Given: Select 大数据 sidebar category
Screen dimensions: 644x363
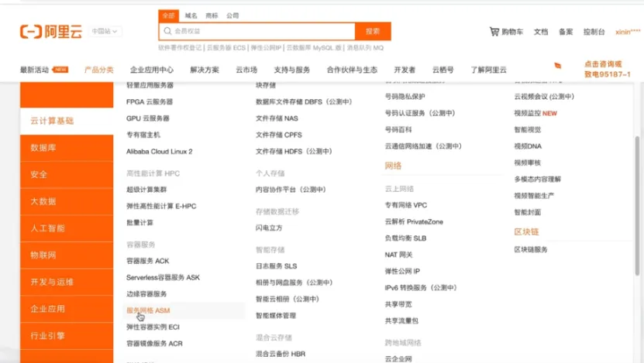Looking at the screenshot, I should point(67,201).
